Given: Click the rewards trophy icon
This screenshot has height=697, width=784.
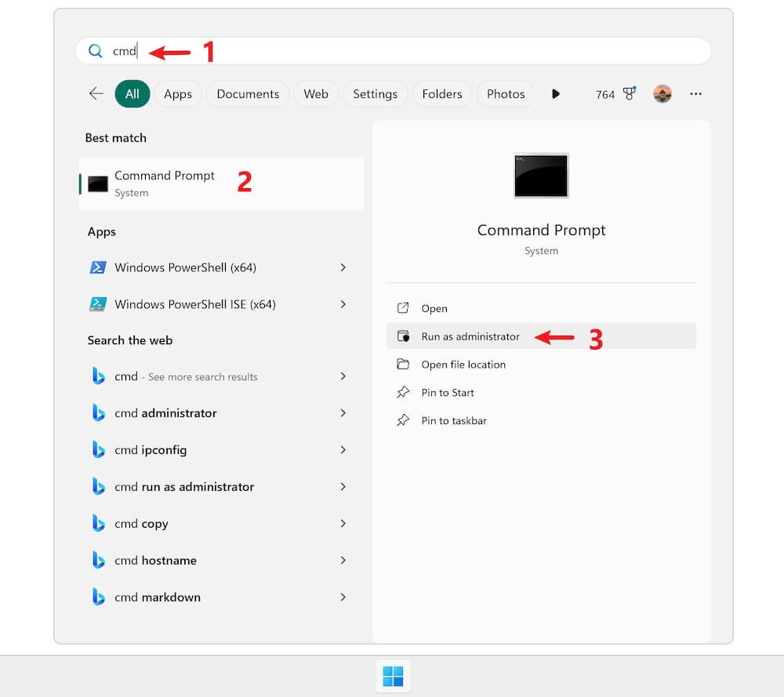Looking at the screenshot, I should click(629, 93).
